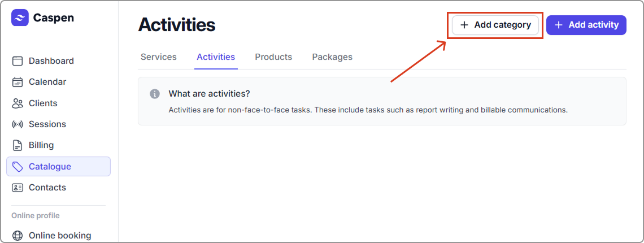Screen dimensions: 644x243
Task: Click the plus icon in Add category
Action: click(x=464, y=25)
